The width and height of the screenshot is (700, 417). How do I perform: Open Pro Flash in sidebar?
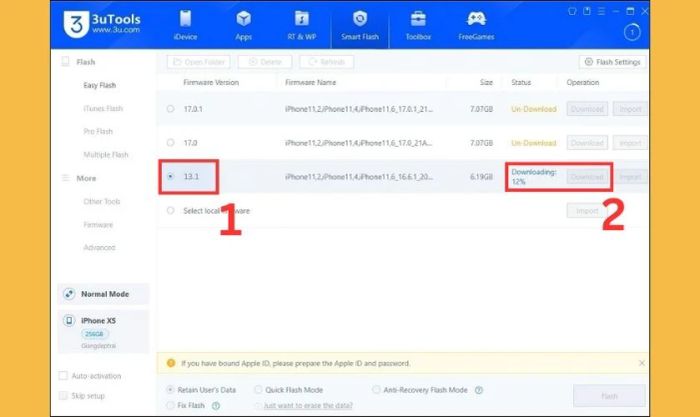(x=98, y=131)
